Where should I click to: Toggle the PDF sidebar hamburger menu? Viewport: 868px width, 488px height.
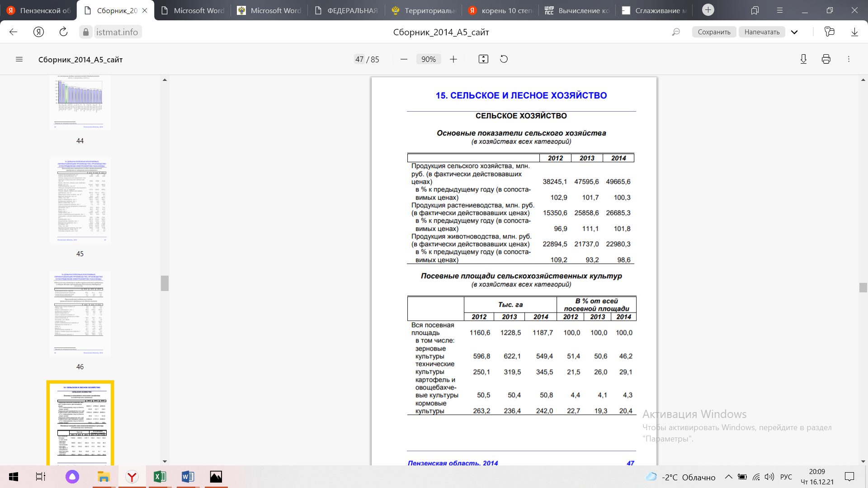point(19,59)
